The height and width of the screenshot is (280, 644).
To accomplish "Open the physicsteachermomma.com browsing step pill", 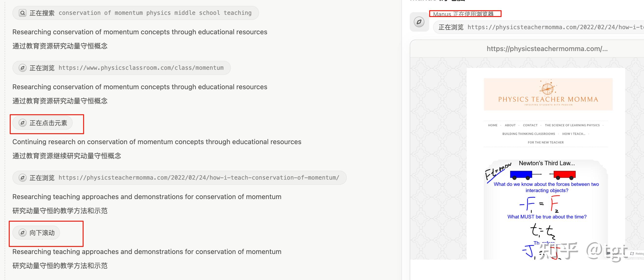I will click(179, 178).
